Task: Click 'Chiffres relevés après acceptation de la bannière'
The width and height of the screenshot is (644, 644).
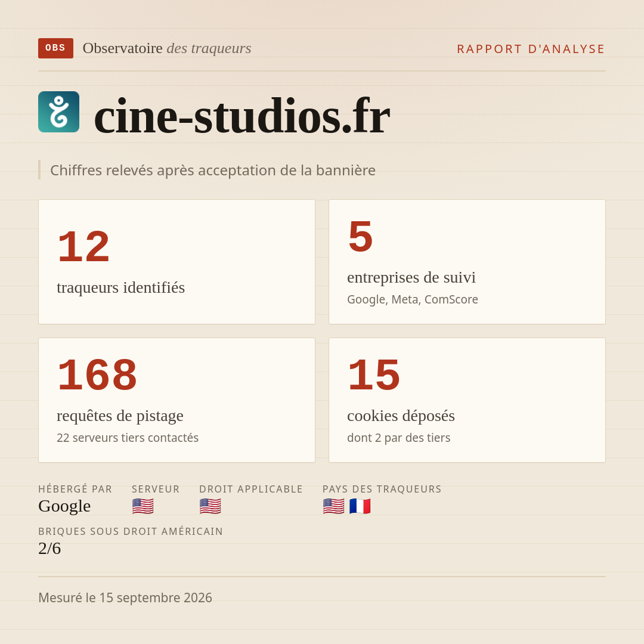Action: tap(213, 170)
